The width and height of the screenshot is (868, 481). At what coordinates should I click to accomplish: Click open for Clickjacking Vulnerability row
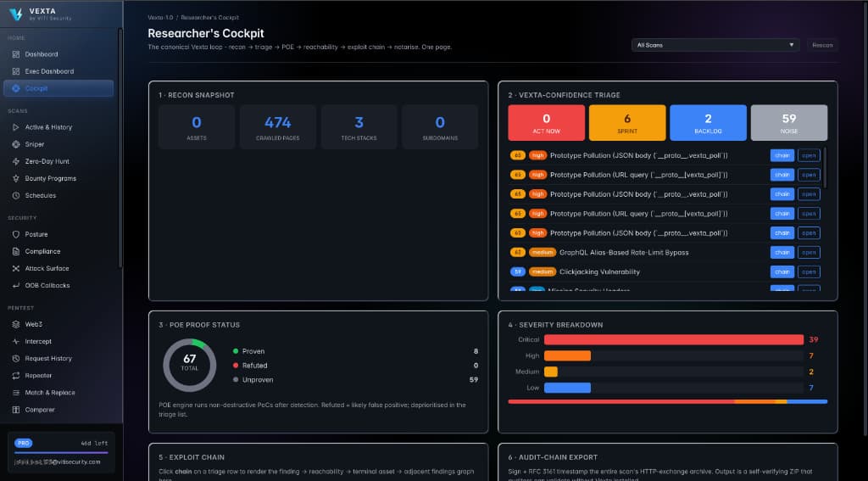tap(809, 271)
